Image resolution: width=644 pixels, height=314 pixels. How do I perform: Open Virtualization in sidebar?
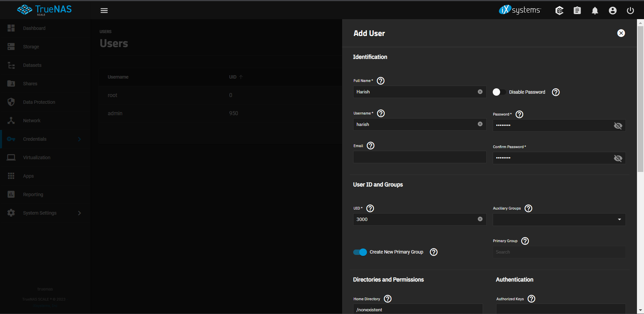tap(45, 158)
